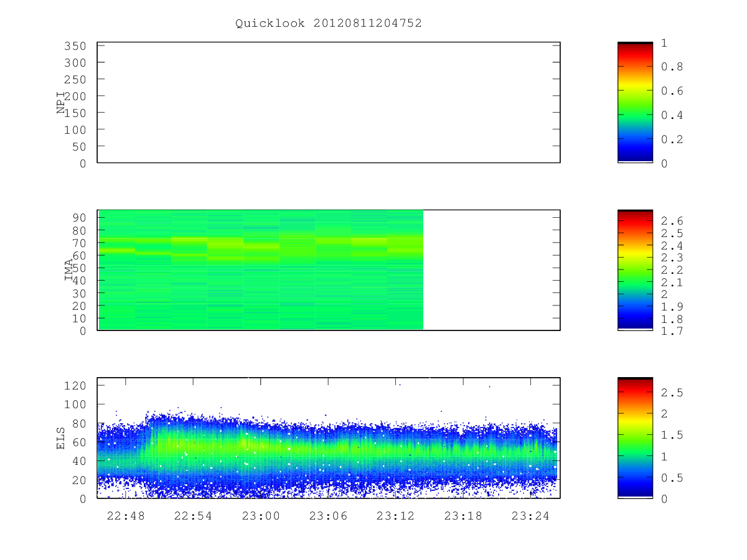
Task: Click the 1.9 label on IMA colorbar
Action: coord(672,307)
